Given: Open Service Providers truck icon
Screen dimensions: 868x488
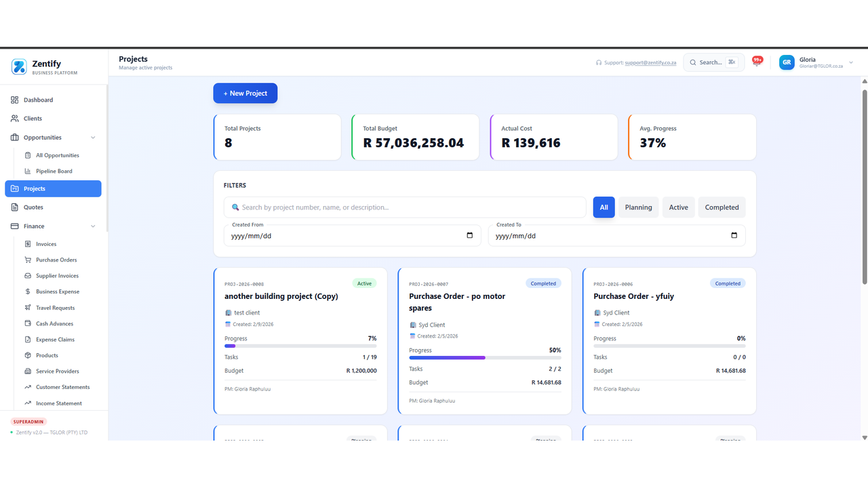Looking at the screenshot, I should [x=28, y=371].
